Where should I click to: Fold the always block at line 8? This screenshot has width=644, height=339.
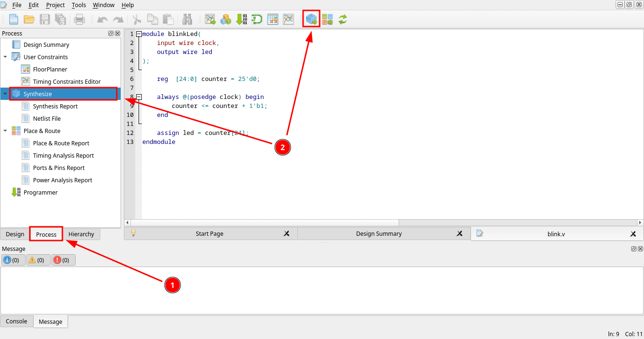pyautogui.click(x=139, y=97)
